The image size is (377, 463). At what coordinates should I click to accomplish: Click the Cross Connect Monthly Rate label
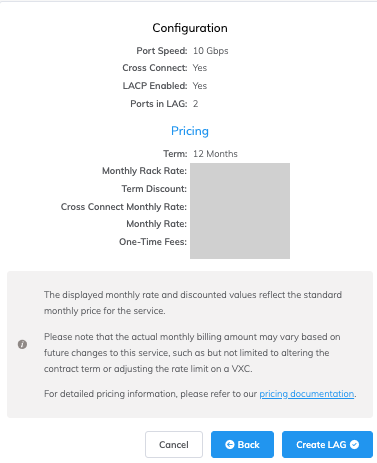124,207
